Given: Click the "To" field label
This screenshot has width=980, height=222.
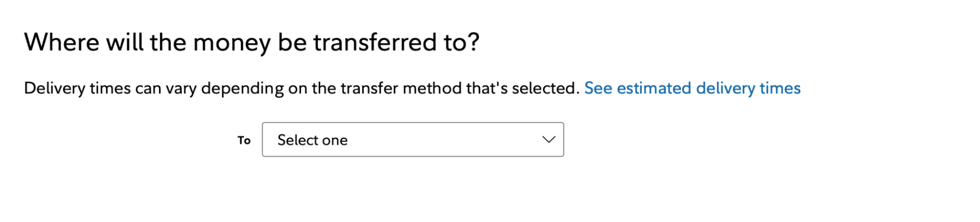Looking at the screenshot, I should pos(244,140).
